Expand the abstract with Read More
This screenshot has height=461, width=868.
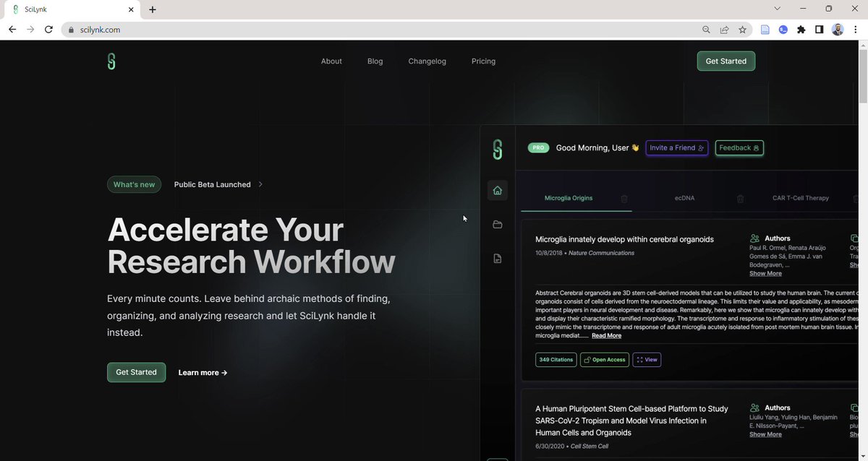coord(606,336)
